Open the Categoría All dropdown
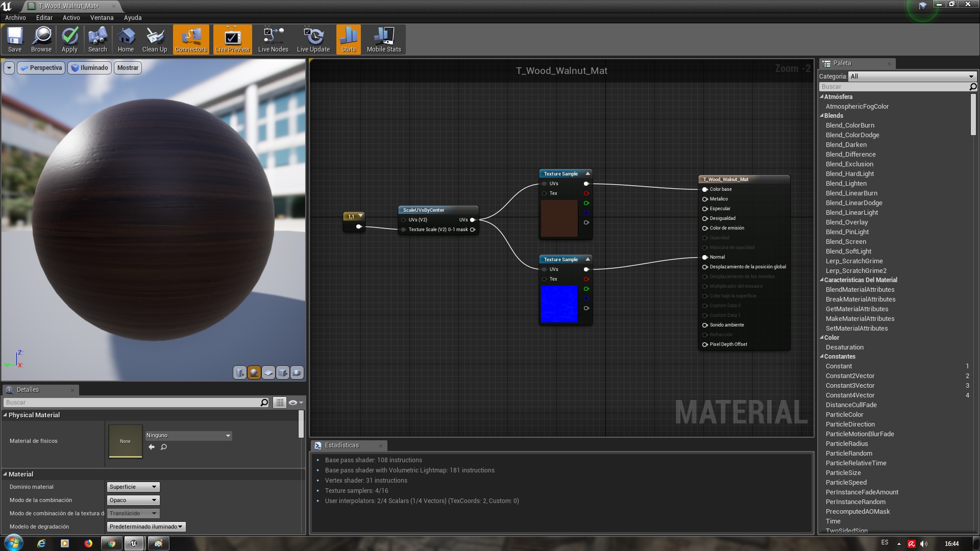 (912, 76)
